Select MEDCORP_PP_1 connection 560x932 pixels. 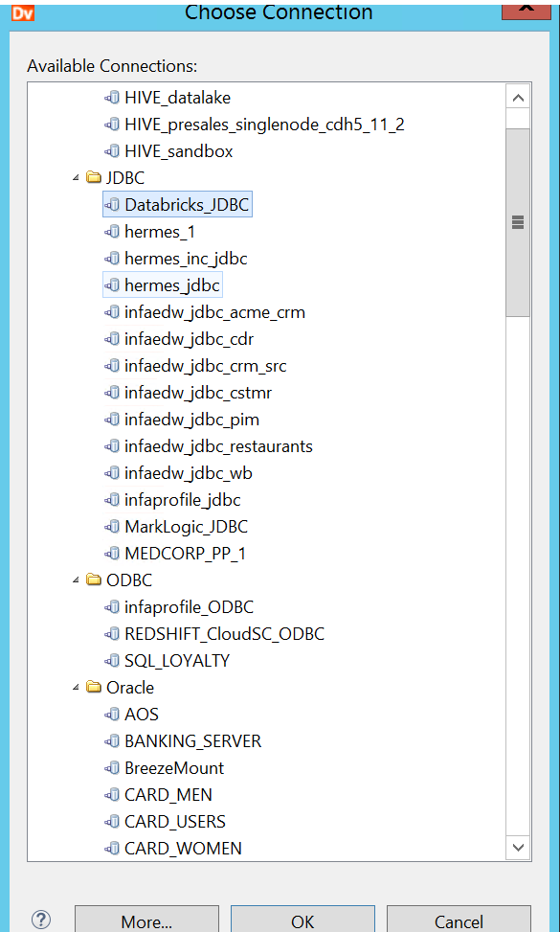(x=186, y=554)
